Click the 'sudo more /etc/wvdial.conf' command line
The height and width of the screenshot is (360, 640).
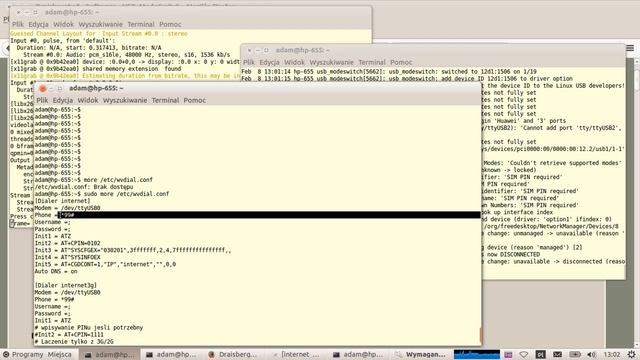102,194
